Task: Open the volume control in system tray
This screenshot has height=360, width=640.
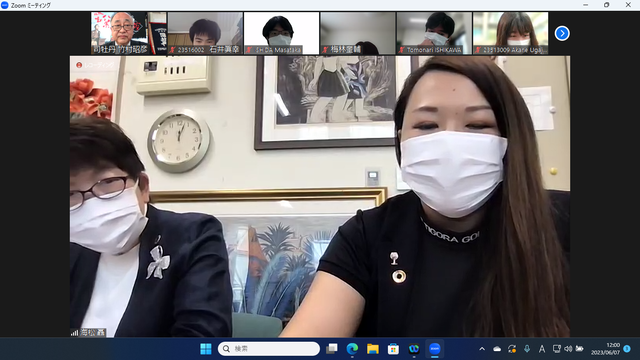Action: (x=568, y=349)
